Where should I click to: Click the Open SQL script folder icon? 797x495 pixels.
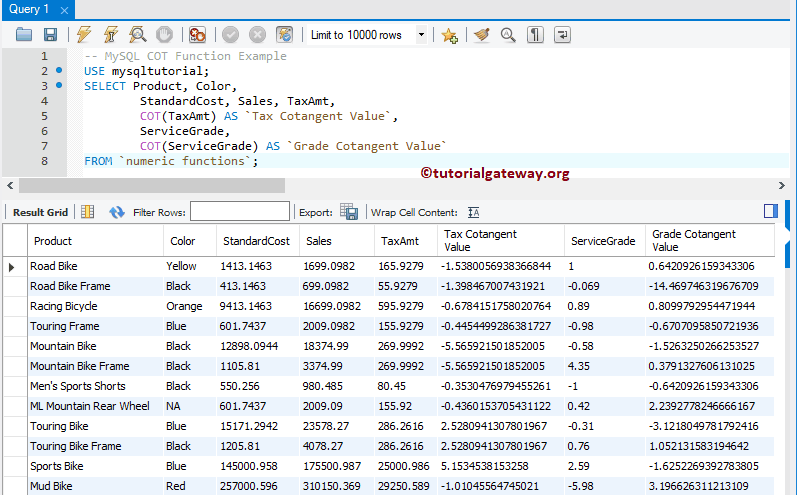click(x=24, y=35)
